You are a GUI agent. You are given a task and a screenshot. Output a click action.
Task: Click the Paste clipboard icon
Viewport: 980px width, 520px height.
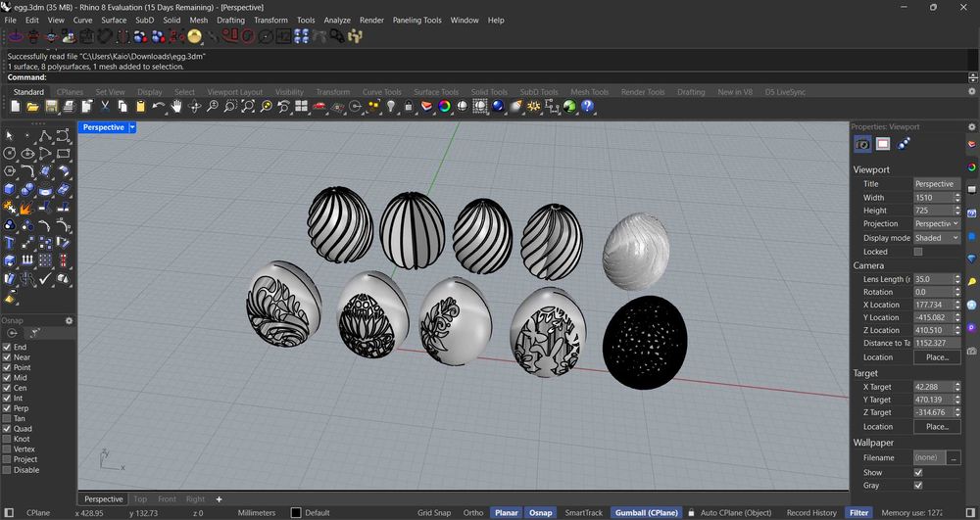pos(140,107)
